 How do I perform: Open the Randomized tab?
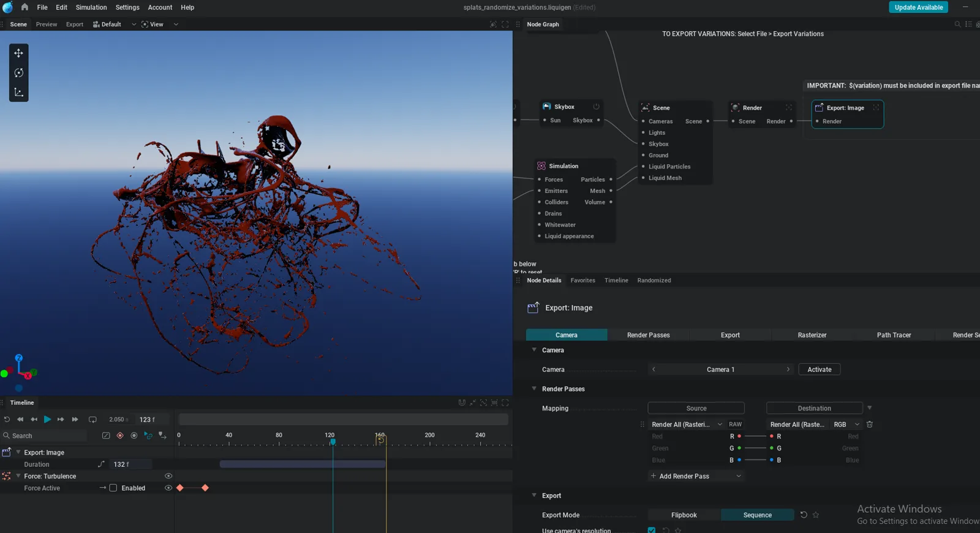[x=654, y=281]
